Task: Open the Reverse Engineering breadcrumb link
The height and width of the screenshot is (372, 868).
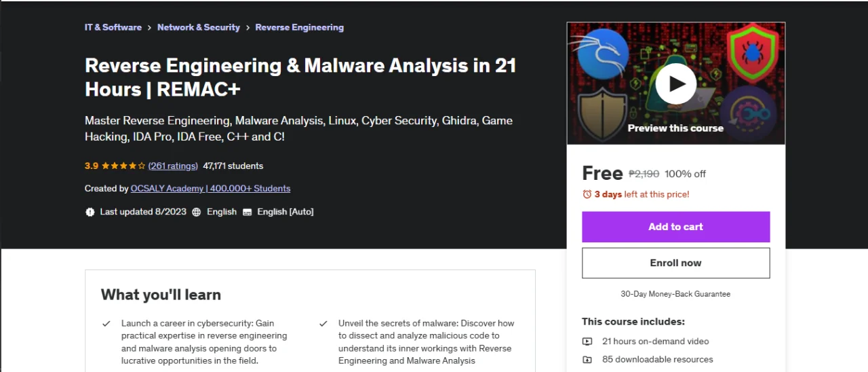Action: [x=300, y=27]
